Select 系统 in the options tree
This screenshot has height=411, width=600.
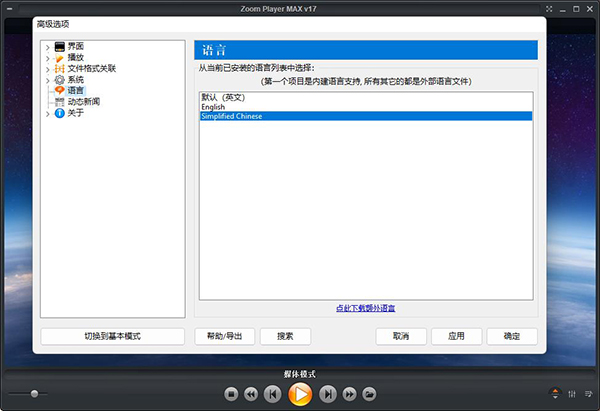pos(75,80)
